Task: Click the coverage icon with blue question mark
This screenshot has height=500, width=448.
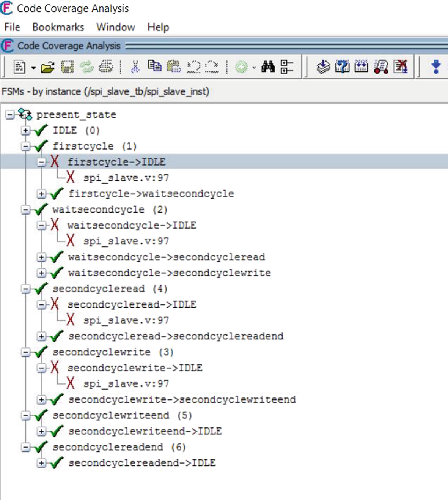Action: (x=343, y=67)
